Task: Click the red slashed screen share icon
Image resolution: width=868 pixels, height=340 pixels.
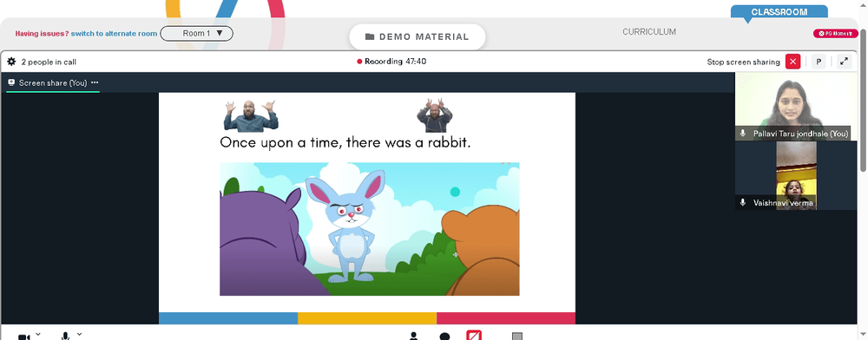Action: (x=474, y=335)
